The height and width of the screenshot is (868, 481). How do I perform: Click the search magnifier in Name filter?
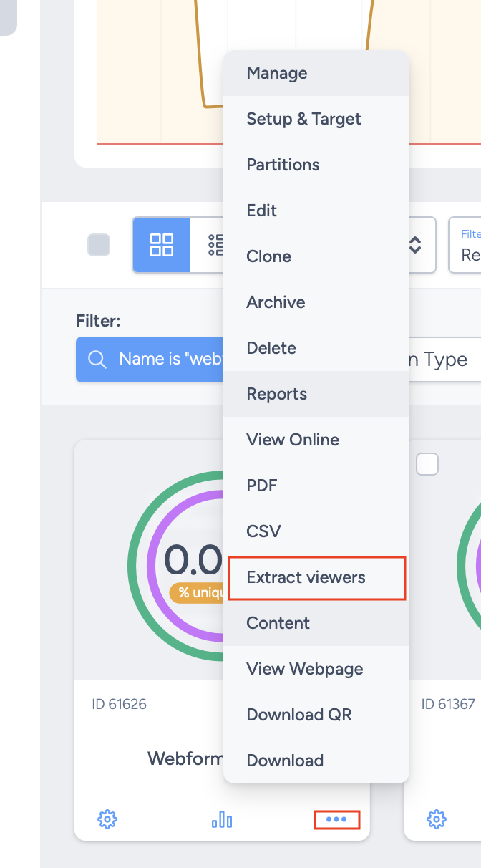coord(97,359)
